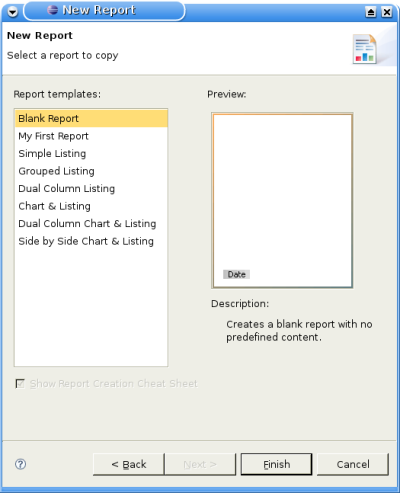The image size is (400, 493).
Task: Close the New Report dialog window
Action: click(x=387, y=12)
